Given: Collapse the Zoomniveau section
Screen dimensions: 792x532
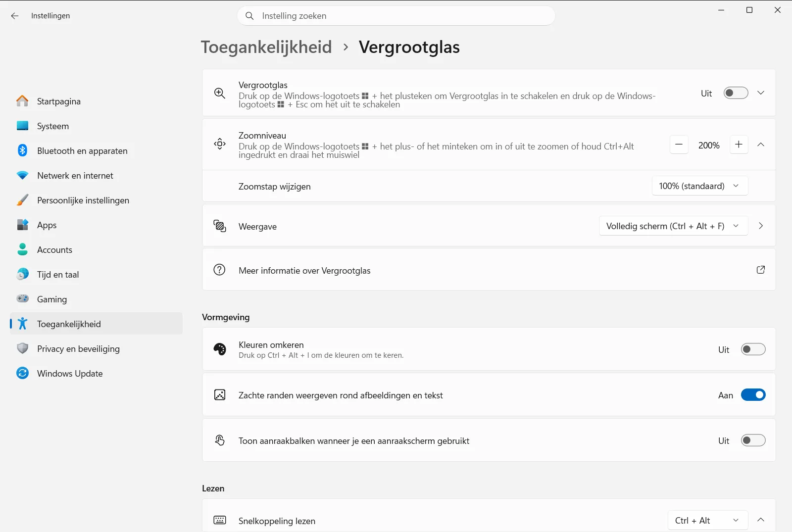Looking at the screenshot, I should pos(761,145).
